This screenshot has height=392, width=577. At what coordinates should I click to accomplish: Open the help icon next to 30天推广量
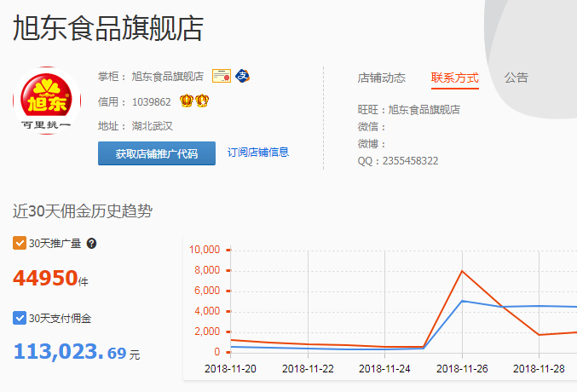pyautogui.click(x=91, y=244)
